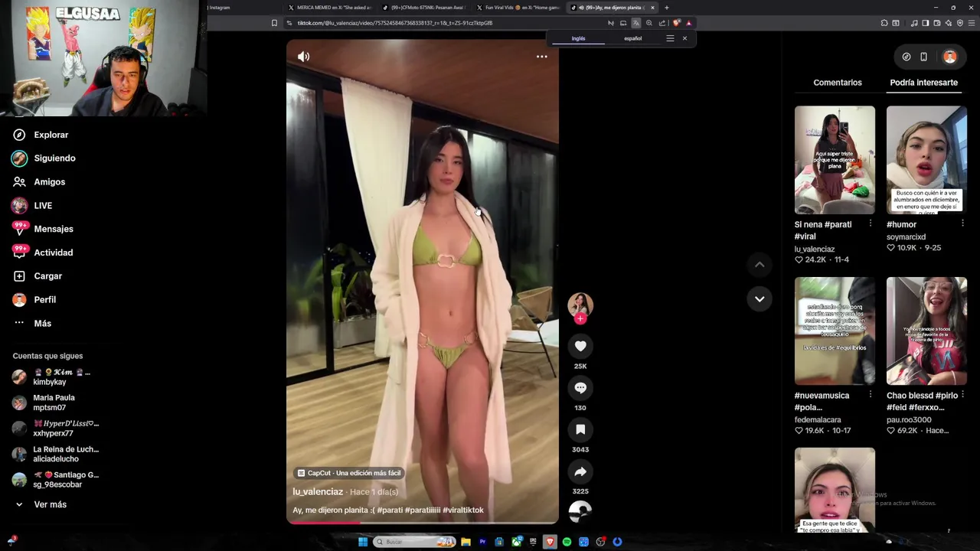Open Spotify from taskbar
980x551 pixels.
click(567, 542)
